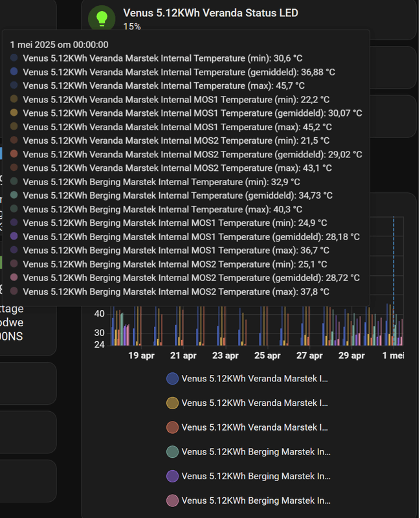Click Berging MOS1 Temperature (max) 36,7 °C row
This screenshot has width=420, height=518.
point(170,250)
